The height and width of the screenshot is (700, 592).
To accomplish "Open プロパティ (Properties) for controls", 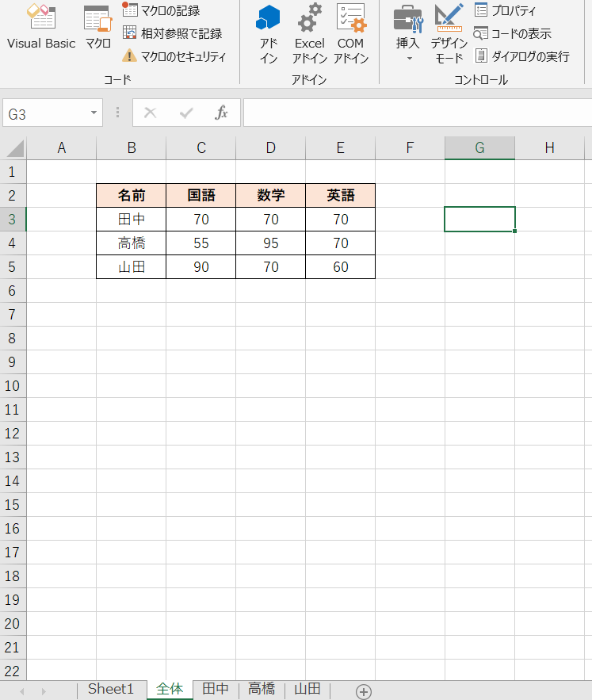I will 505,10.
